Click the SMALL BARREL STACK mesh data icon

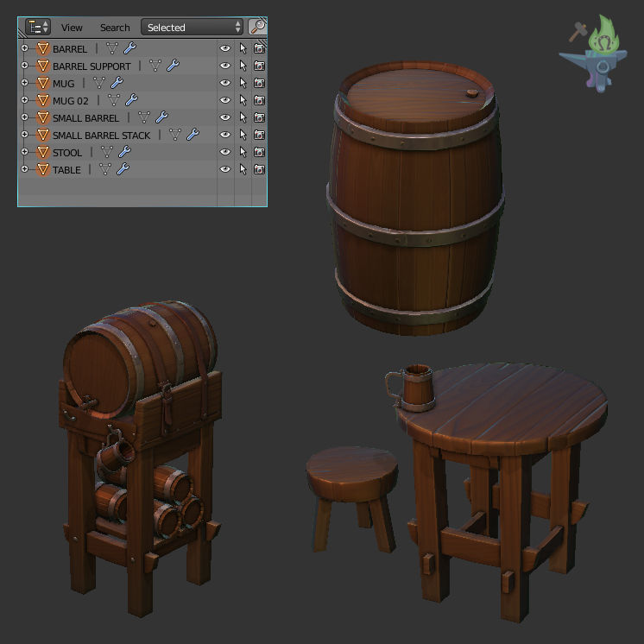(x=175, y=135)
